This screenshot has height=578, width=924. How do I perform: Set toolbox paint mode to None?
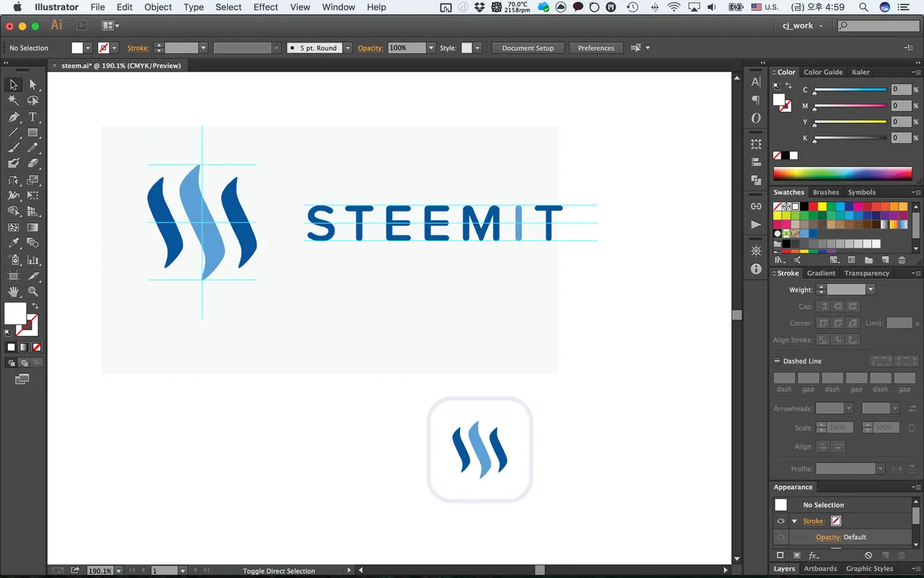[x=37, y=347]
